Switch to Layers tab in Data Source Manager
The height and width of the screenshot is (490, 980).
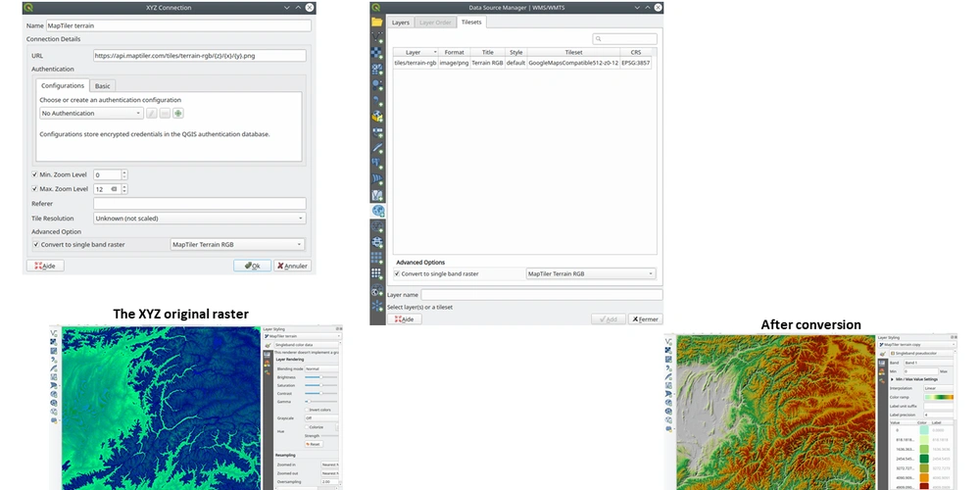tap(400, 23)
